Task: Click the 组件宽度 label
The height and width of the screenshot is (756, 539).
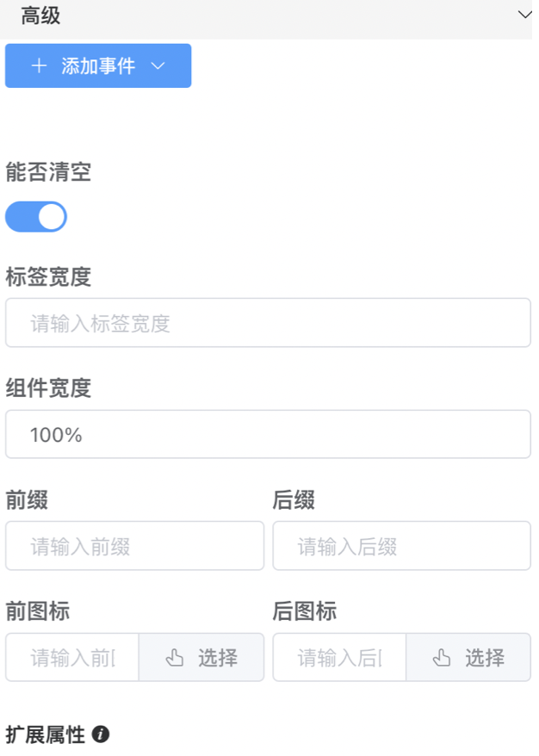Action: pyautogui.click(x=48, y=388)
